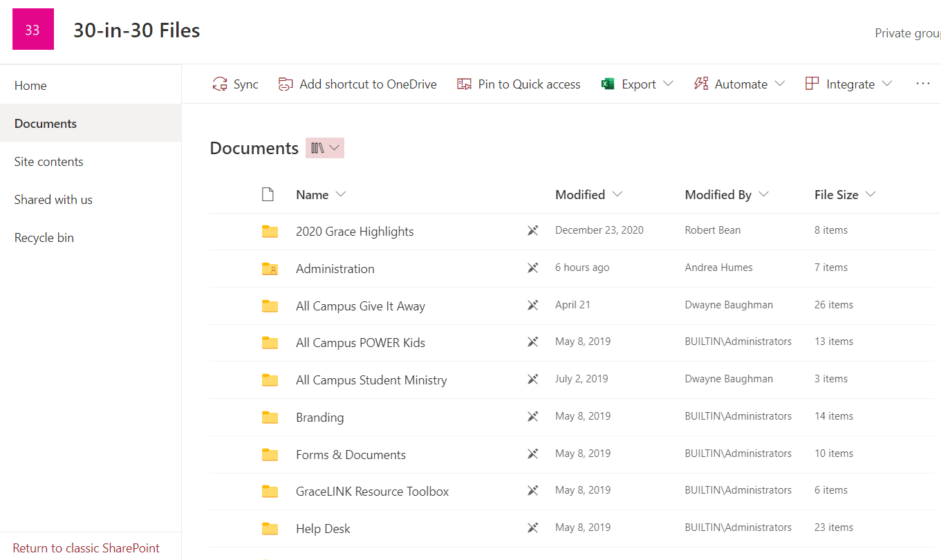The height and width of the screenshot is (560, 941).
Task: Click the Private group label in header
Action: [x=908, y=33]
